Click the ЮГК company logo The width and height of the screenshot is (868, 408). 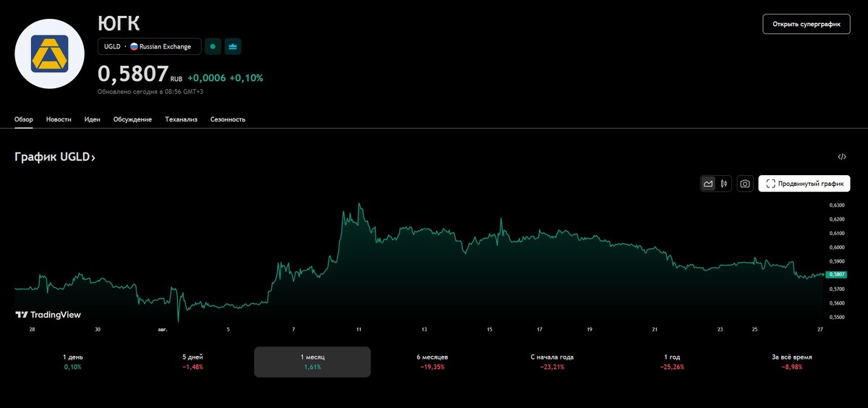(x=49, y=54)
